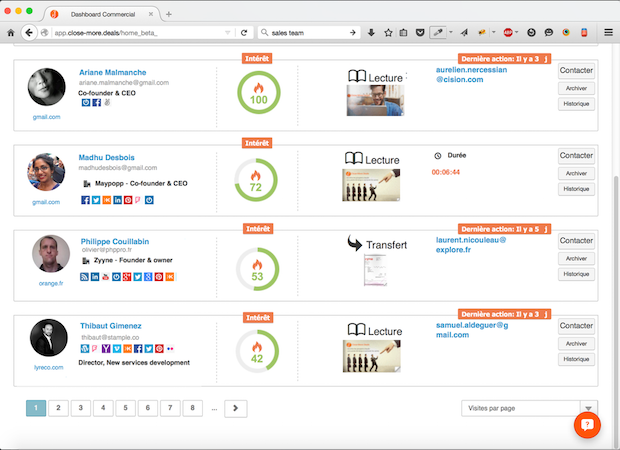Click the browser home icon
620x450 pixels.
click(x=11, y=33)
